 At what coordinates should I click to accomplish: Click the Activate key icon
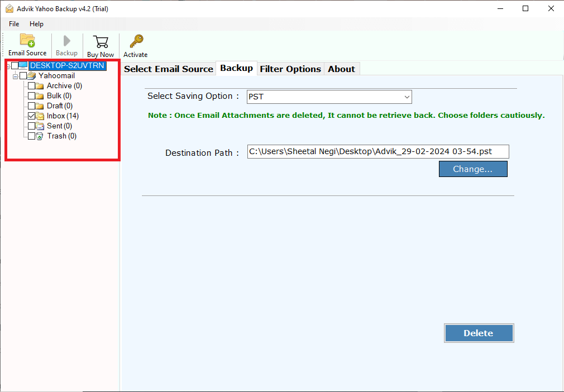click(x=136, y=41)
